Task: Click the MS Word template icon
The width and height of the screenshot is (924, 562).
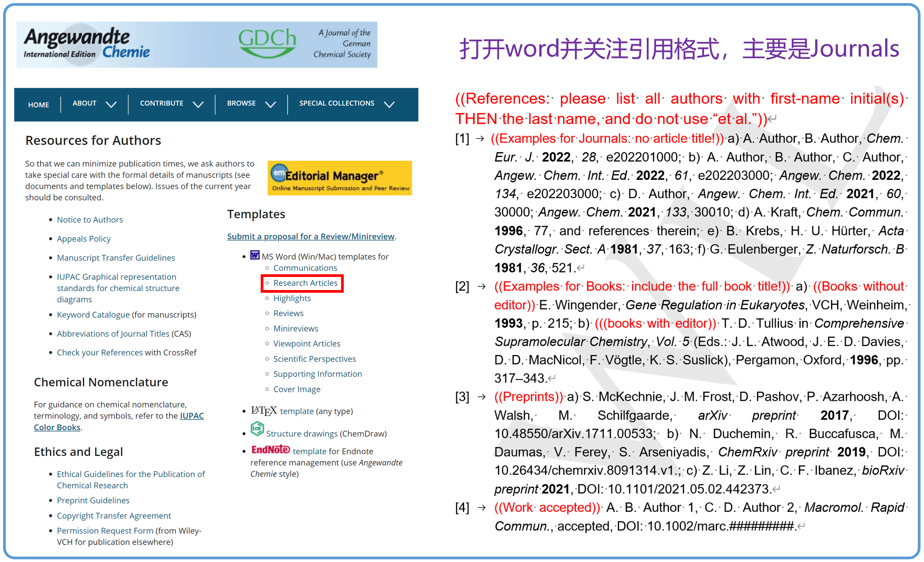Action: coord(255,255)
